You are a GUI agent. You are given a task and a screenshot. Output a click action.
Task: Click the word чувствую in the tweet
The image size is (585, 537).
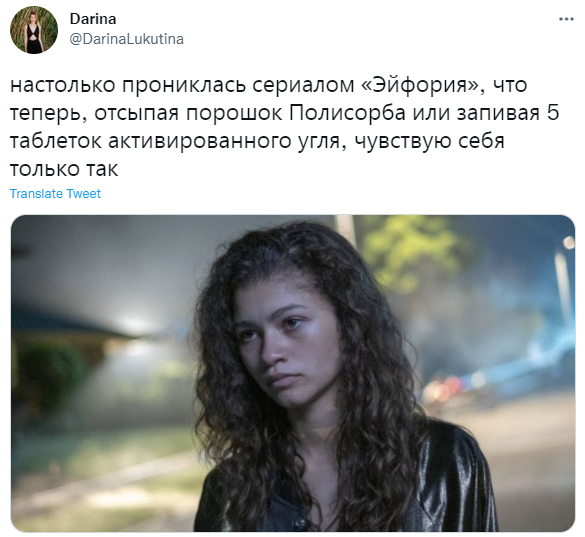401,142
